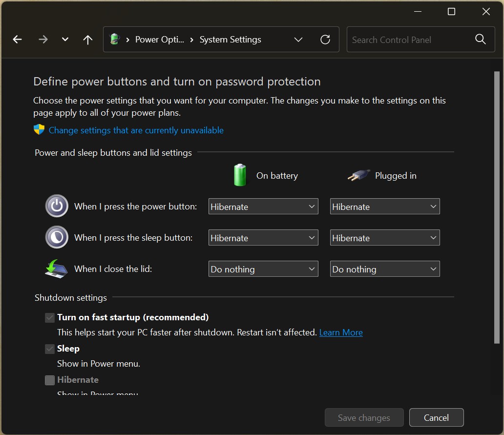Image resolution: width=504 pixels, height=435 pixels.
Task: Click the Back navigation arrow
Action: (x=18, y=40)
